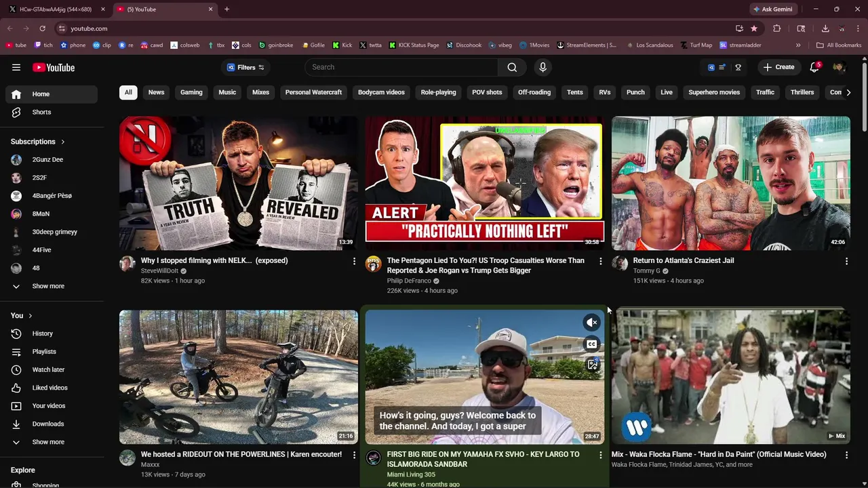This screenshot has height=488, width=868.
Task: Open the Turf Map bookmark
Action: 696,45
